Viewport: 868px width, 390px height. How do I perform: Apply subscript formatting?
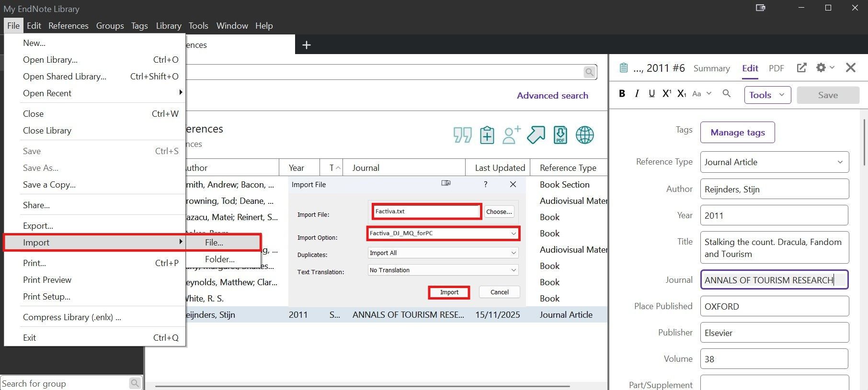point(682,94)
